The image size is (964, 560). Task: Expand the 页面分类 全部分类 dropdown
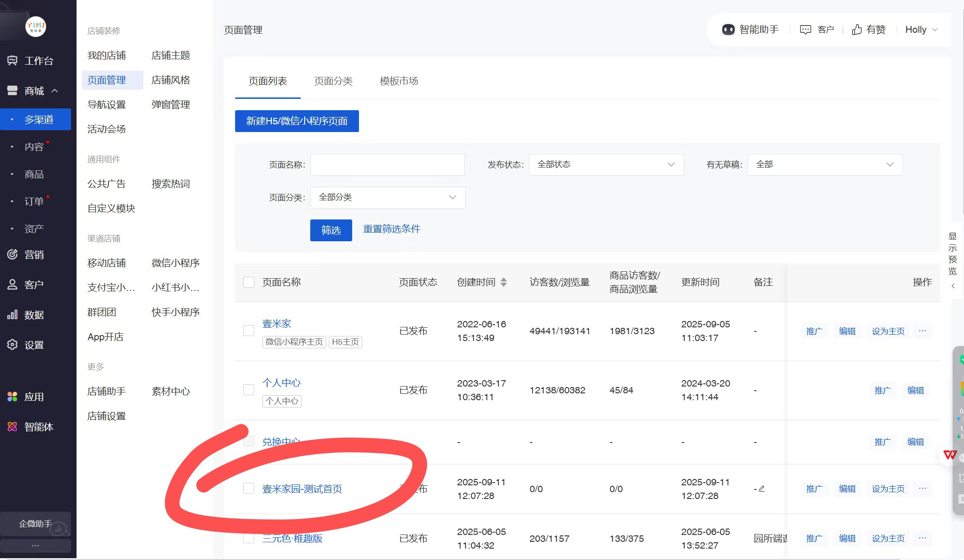tap(387, 197)
